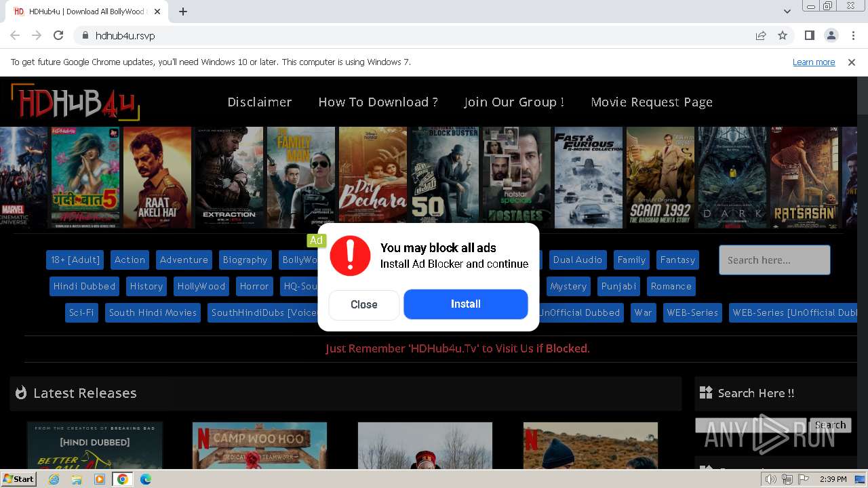Screen dimensions: 868x488
Task: Click the HDHub4u logo
Action: (x=75, y=103)
